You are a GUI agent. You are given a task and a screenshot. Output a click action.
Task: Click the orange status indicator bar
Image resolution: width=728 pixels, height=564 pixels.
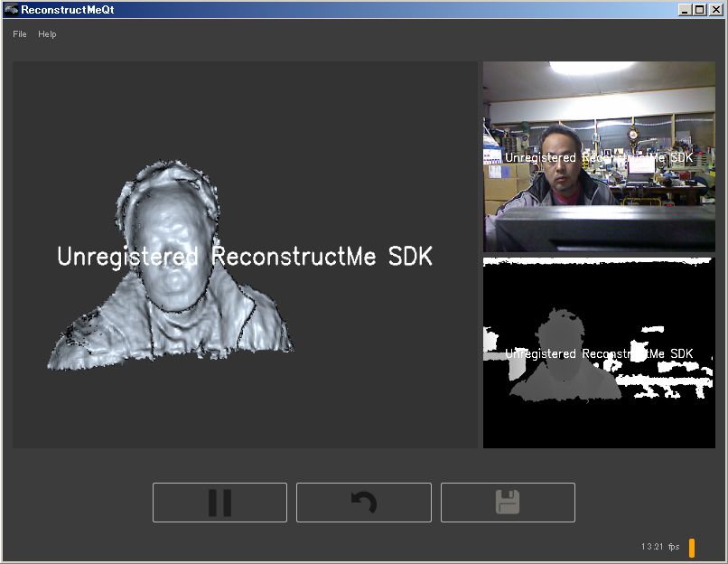point(692,548)
